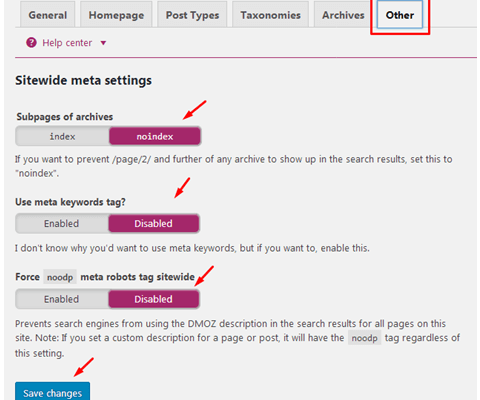
Task: Switch to the General tab
Action: (x=48, y=15)
